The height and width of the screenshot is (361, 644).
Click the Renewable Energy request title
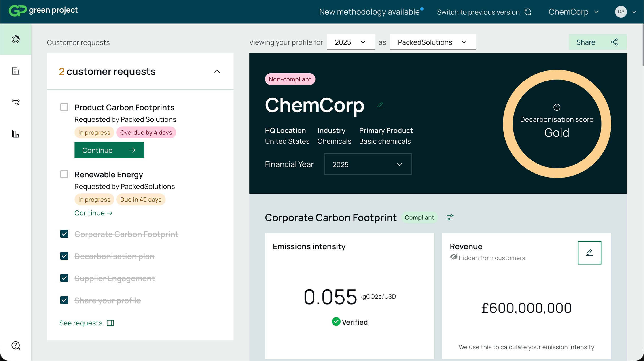108,174
